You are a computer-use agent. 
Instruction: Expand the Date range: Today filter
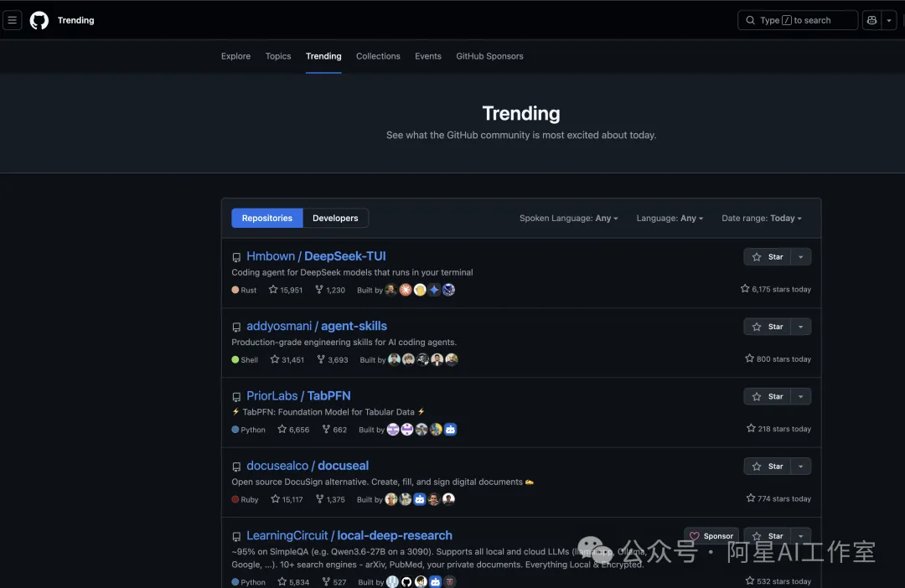(x=761, y=218)
